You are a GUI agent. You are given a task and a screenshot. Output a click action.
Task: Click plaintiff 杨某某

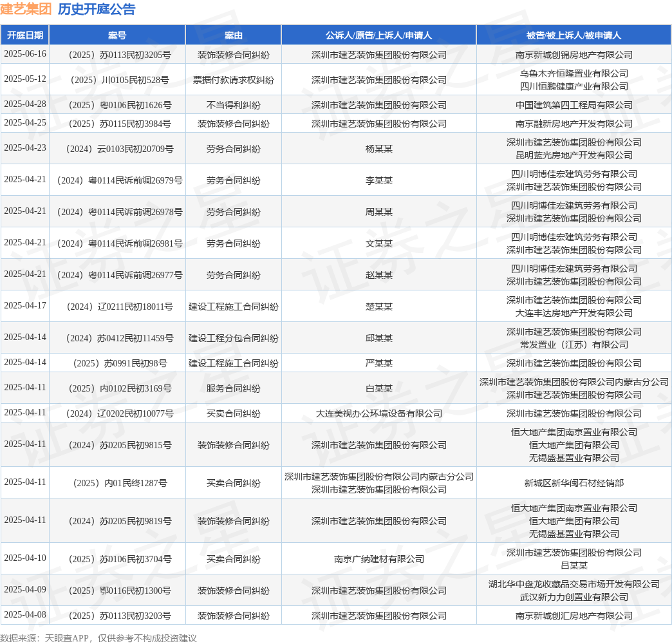[379, 149]
